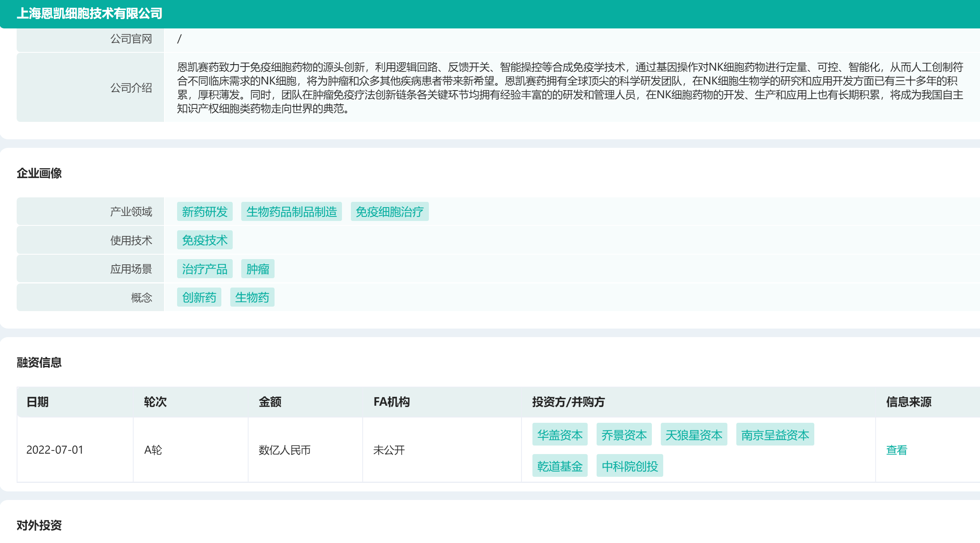This screenshot has width=980, height=543.
Task: Click the 日期 column header
Action: (x=37, y=402)
